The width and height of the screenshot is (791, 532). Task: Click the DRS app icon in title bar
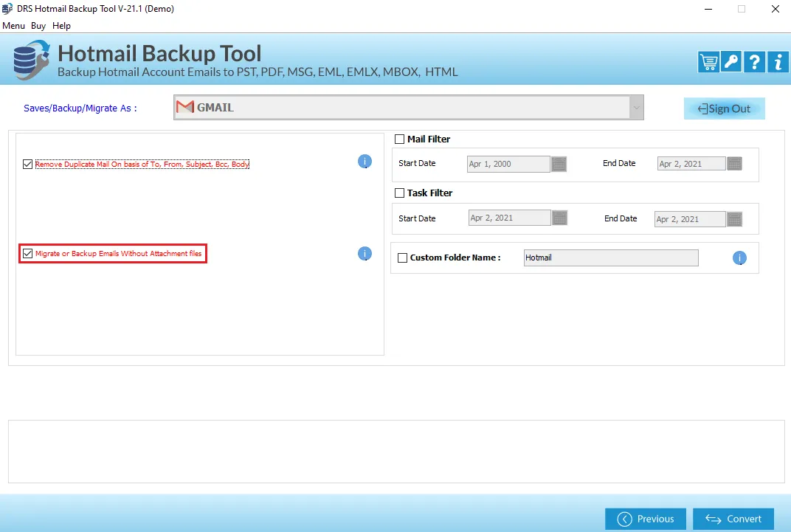tap(7, 9)
